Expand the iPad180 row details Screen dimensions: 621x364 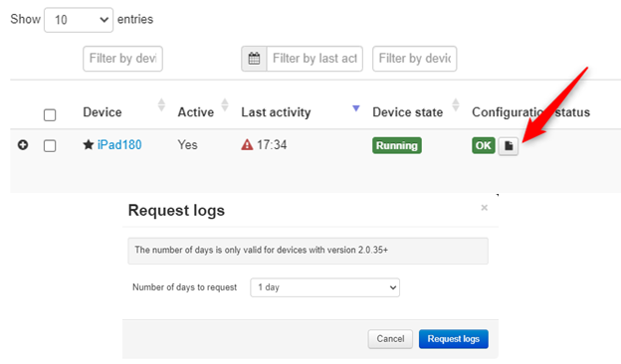pos(23,145)
